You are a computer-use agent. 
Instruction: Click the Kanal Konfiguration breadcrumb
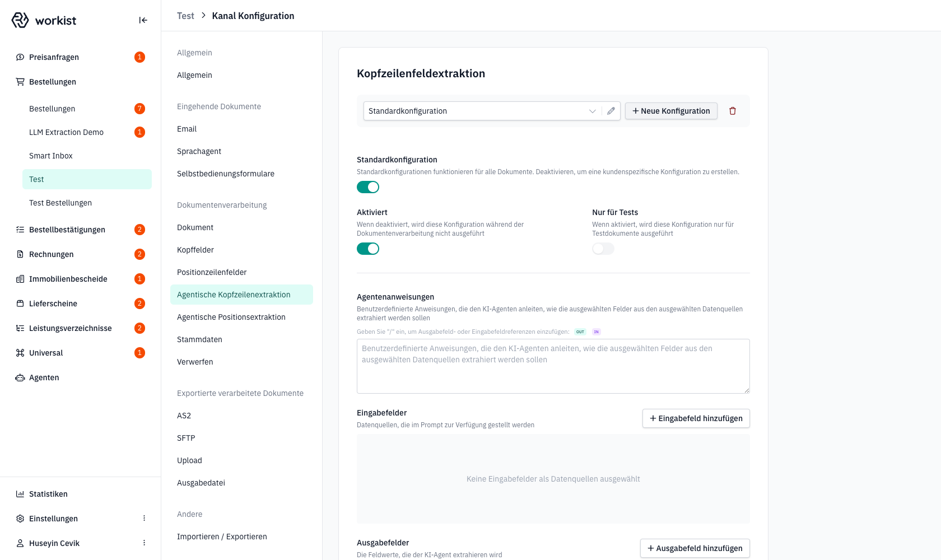pyautogui.click(x=253, y=16)
